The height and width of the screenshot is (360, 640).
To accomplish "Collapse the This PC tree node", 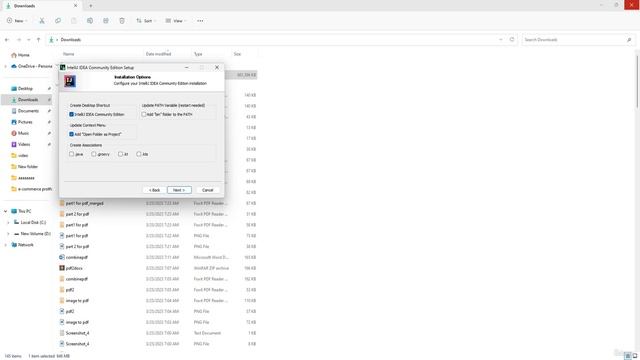I will pyautogui.click(x=6, y=211).
